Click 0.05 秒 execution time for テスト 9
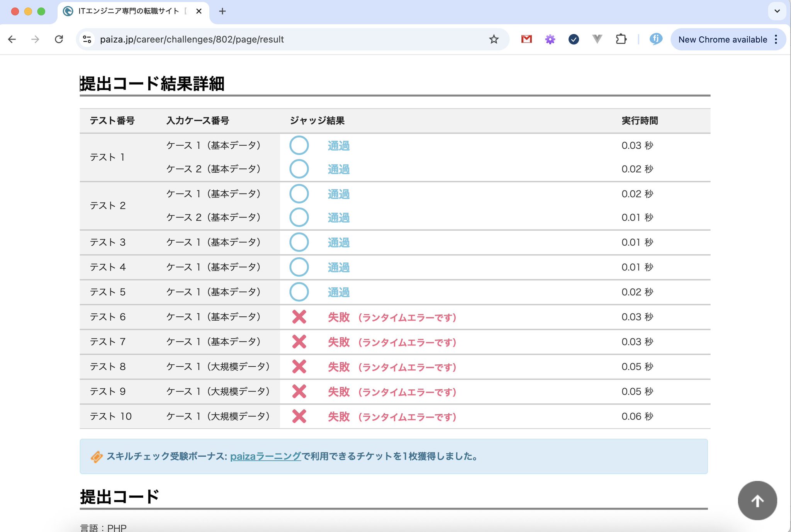The image size is (791, 532). pyautogui.click(x=637, y=391)
